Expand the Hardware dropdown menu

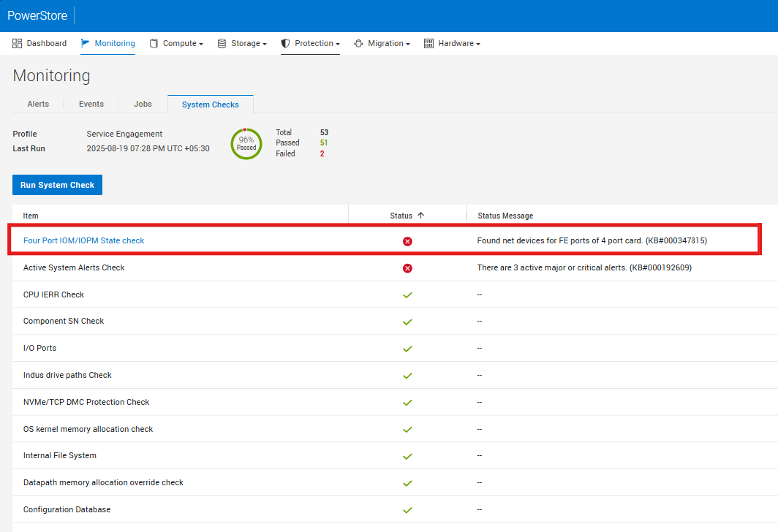pos(477,44)
